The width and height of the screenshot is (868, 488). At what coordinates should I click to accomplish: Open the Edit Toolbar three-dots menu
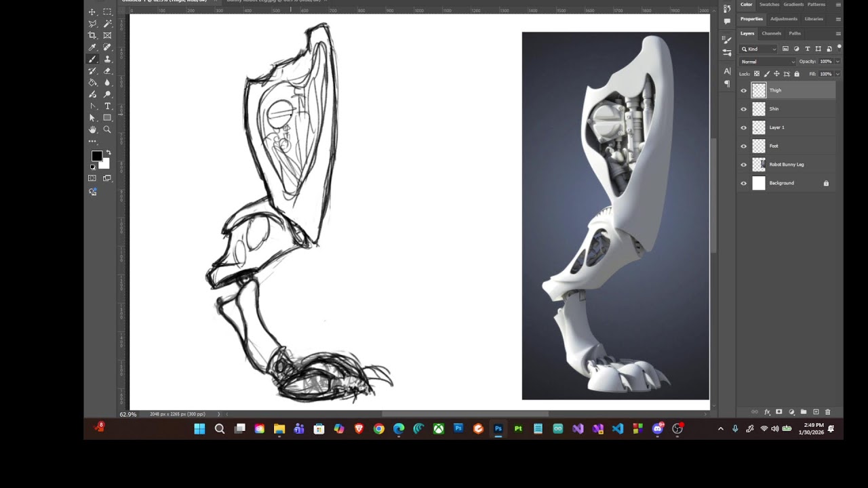92,141
